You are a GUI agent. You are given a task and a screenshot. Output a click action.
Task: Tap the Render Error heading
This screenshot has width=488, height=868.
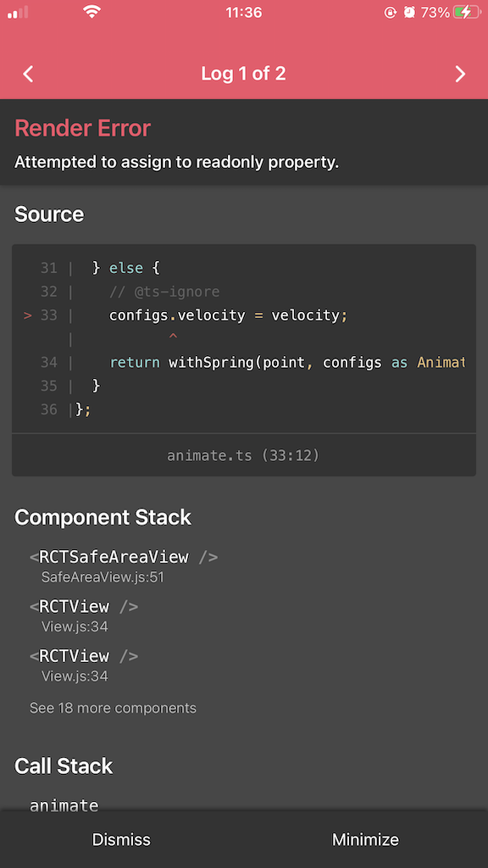click(x=82, y=128)
